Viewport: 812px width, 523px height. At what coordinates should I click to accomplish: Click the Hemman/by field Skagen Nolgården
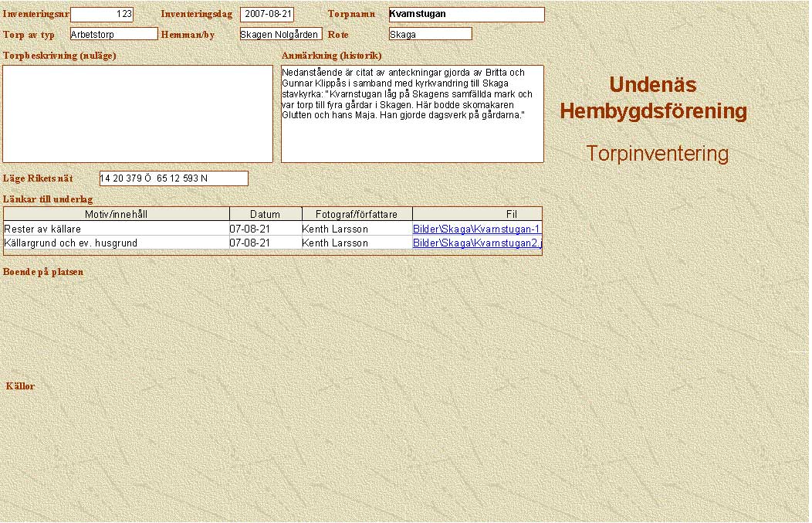[x=280, y=34]
